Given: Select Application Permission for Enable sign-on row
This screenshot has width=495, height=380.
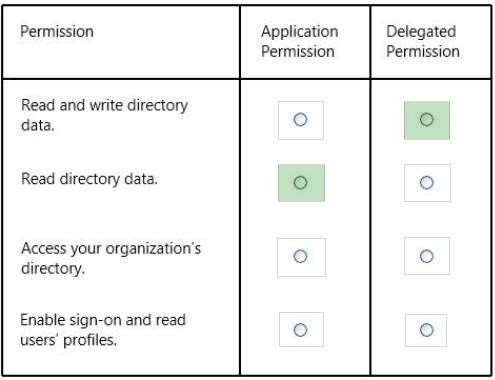Looking at the screenshot, I should [300, 330].
